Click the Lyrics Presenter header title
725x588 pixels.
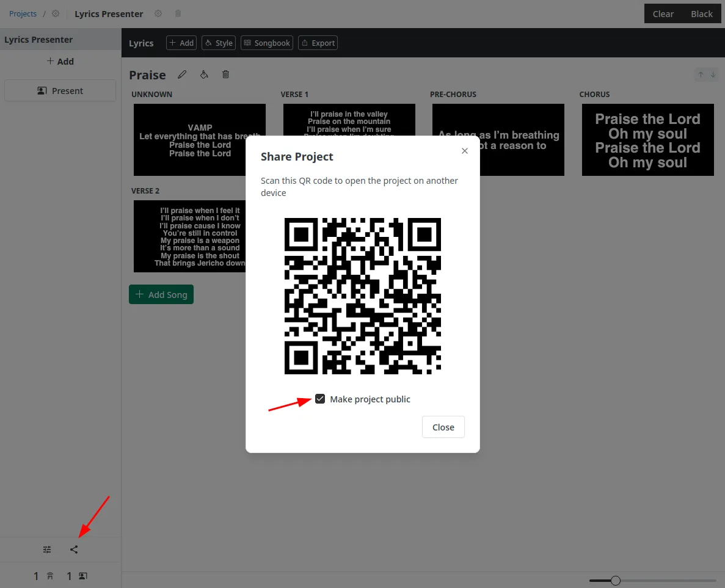(x=109, y=14)
